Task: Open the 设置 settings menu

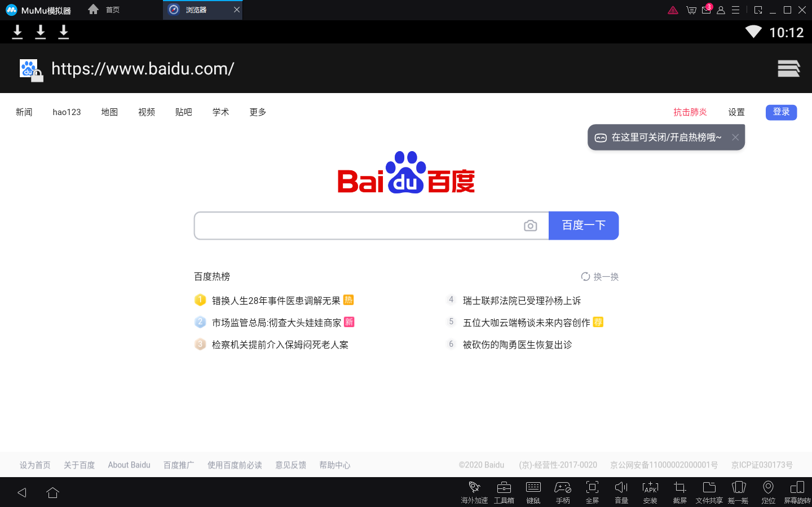Action: coord(736,112)
